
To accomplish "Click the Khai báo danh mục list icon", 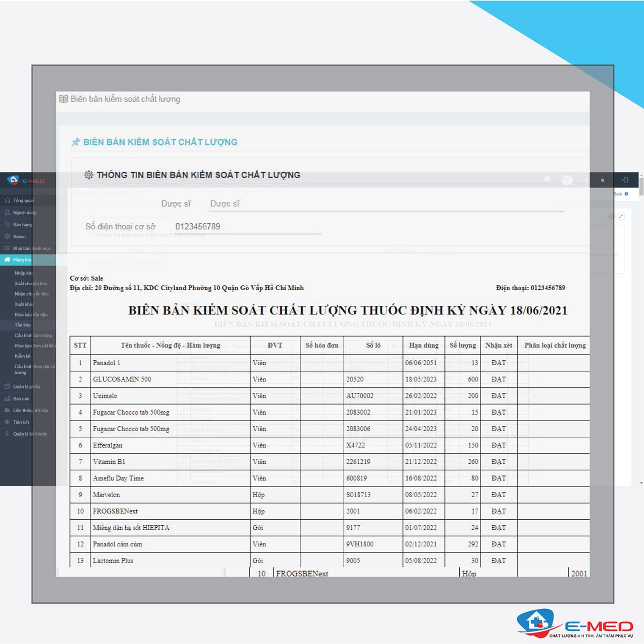I will coord(7,248).
